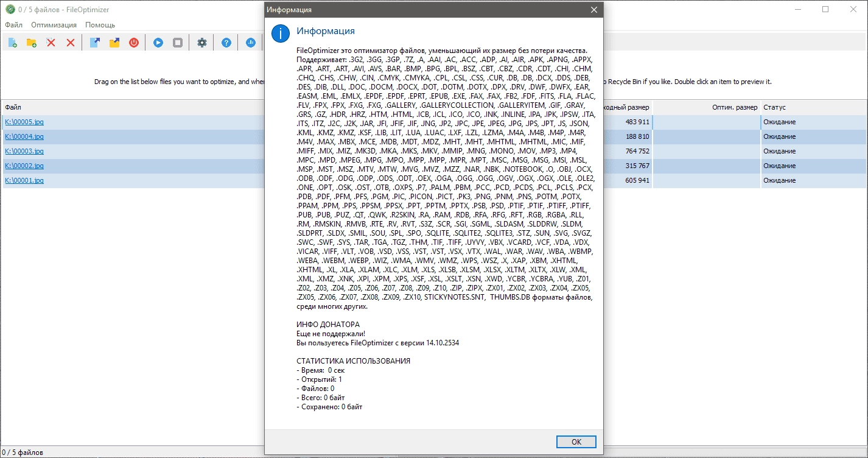Open options via the gear icon
Image resolution: width=868 pixels, height=458 pixels.
click(x=202, y=43)
